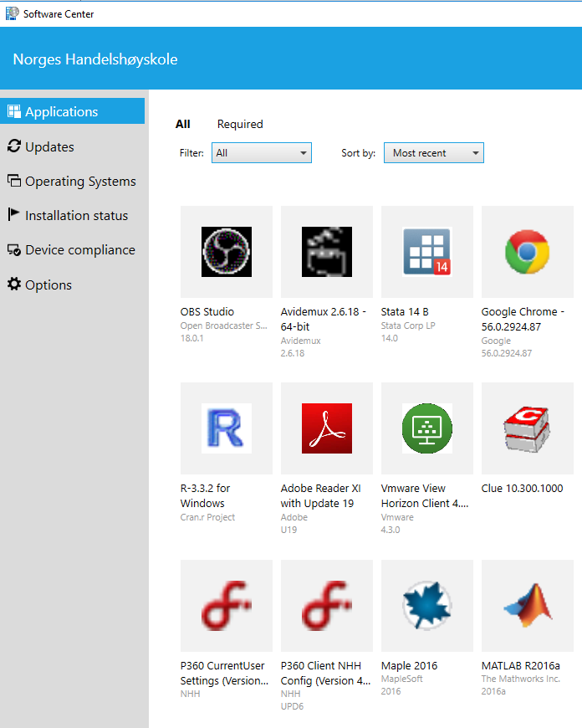Select the Avidemux 2.6.18 clapperboard icon

click(x=327, y=252)
